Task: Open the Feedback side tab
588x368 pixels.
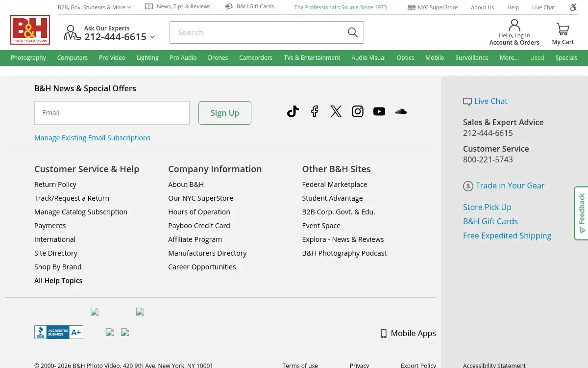Action: (581, 213)
